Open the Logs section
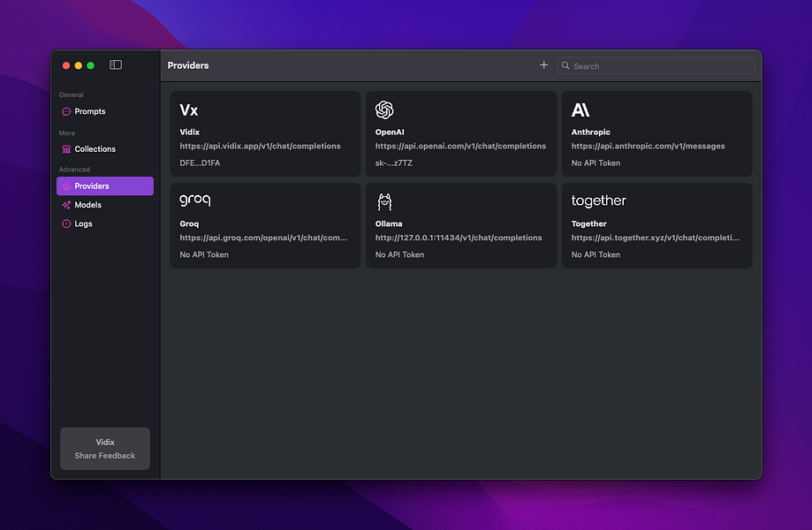 (105, 223)
